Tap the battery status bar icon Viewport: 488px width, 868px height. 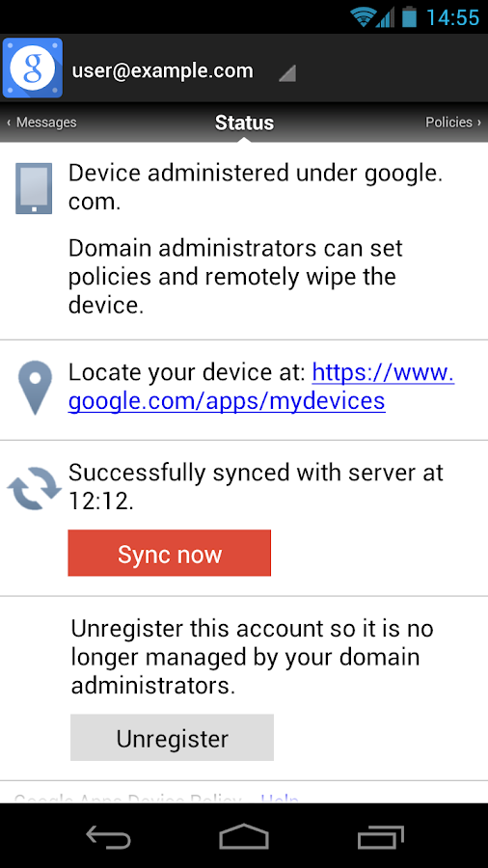409,16
